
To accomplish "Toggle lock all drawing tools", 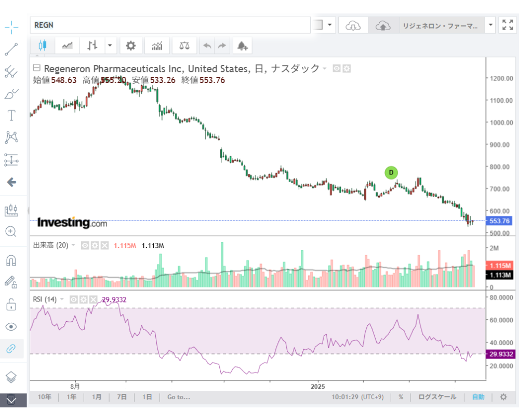I will tap(11, 304).
